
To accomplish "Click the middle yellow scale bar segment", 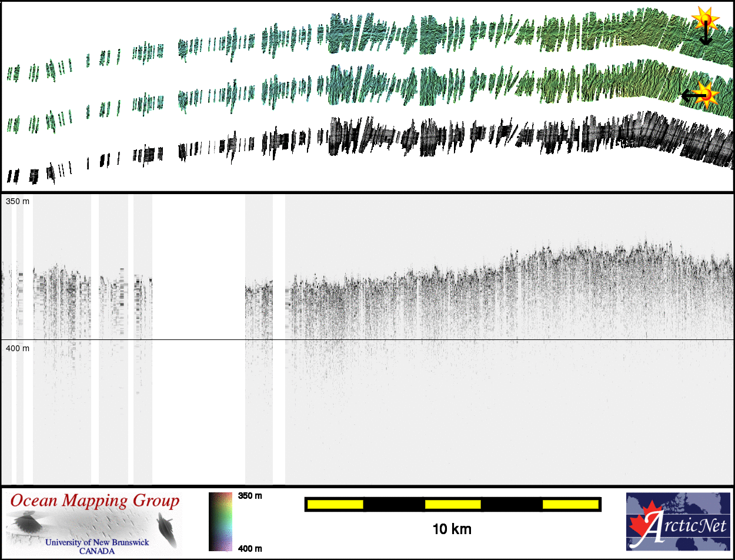I will 452,504.
